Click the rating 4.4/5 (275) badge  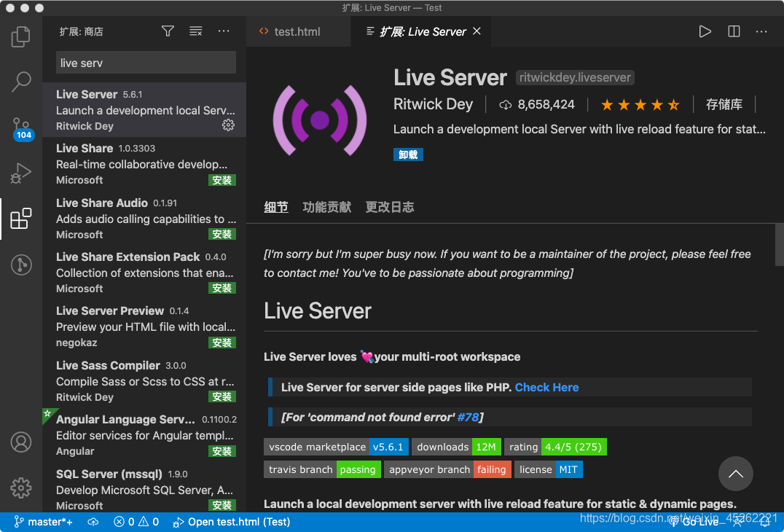click(x=555, y=447)
